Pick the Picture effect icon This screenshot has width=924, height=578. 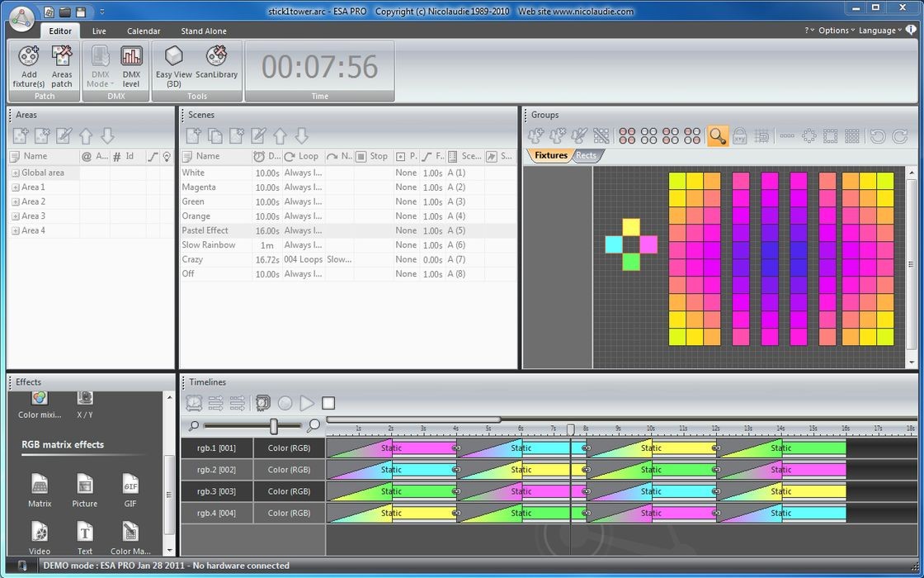(84, 490)
